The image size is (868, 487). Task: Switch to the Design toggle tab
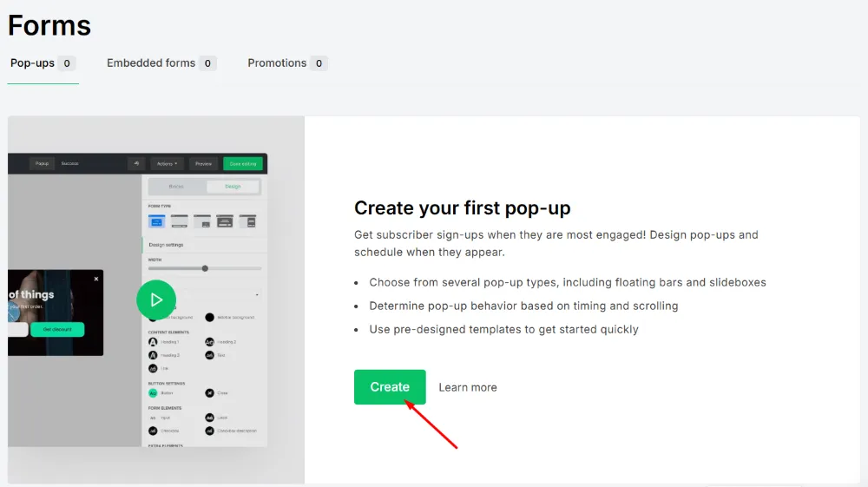pos(232,187)
